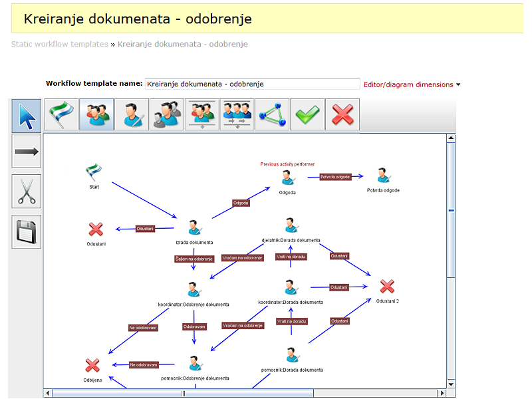Select 'Odustani' label beside Izrada dokumenta

(x=145, y=229)
